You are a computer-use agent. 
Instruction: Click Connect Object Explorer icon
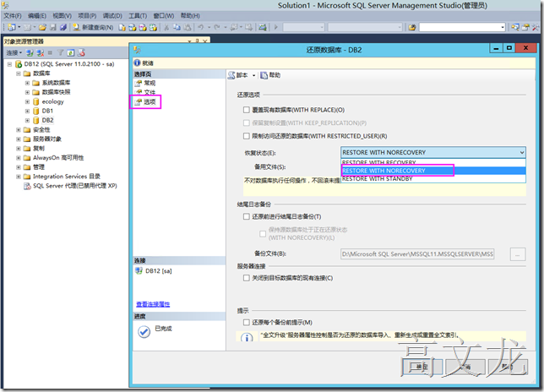coord(30,52)
